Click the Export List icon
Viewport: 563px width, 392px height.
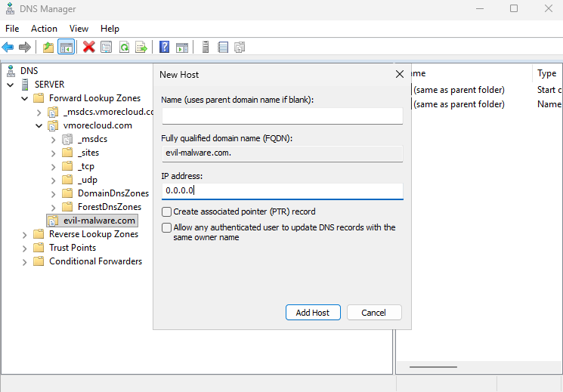point(141,47)
